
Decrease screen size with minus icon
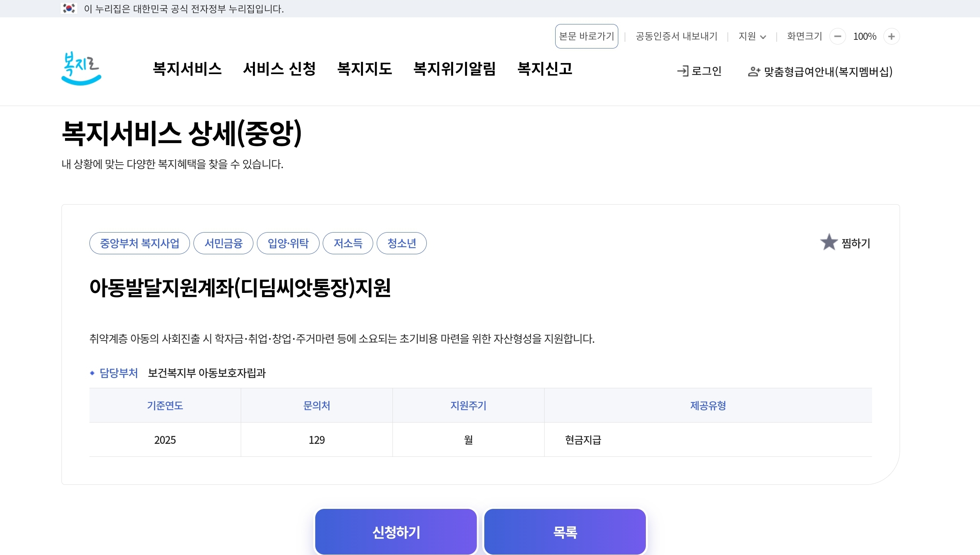(837, 37)
